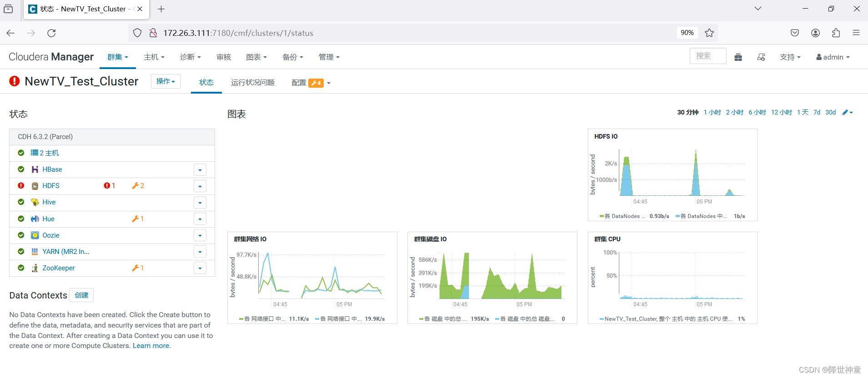Open the 2 主机 hosts link
This screenshot has height=378, width=868.
pos(49,153)
